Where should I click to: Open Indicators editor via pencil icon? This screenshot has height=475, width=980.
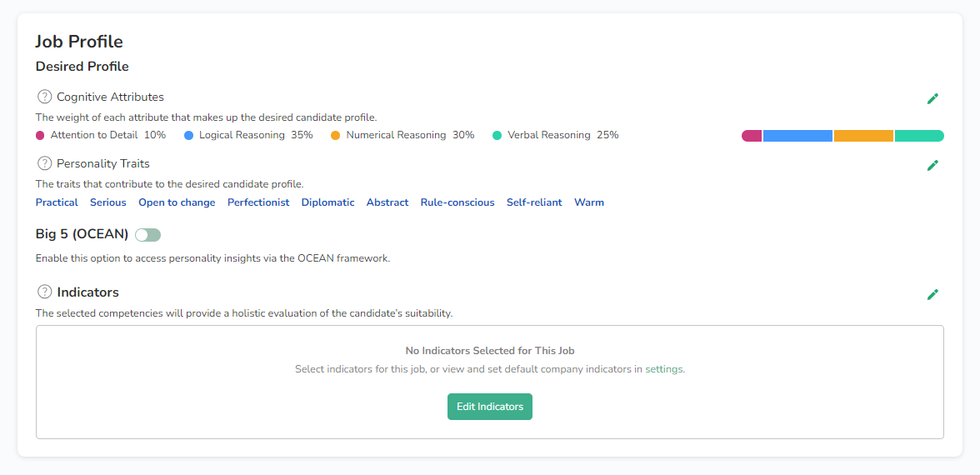click(932, 294)
